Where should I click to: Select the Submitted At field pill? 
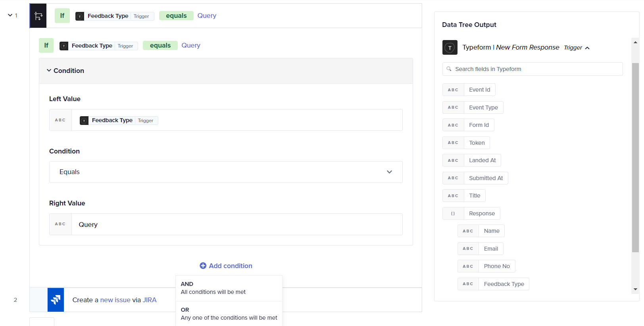475,178
